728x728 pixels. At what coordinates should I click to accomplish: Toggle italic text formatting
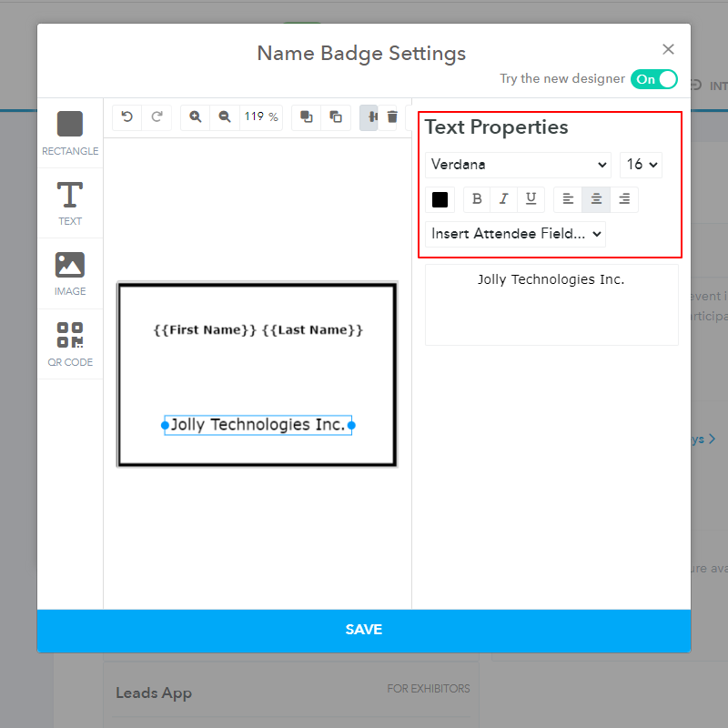[503, 199]
